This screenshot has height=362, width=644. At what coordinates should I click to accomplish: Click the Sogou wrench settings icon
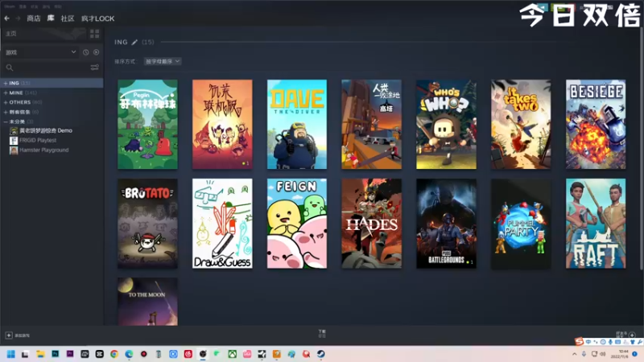tap(639, 341)
